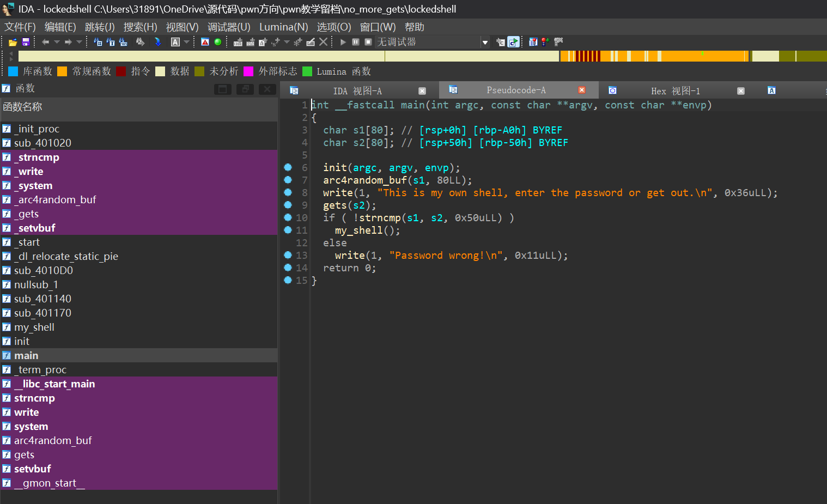Select _dl_relocate_static_pie in functions list
827x504 pixels.
tap(139, 256)
